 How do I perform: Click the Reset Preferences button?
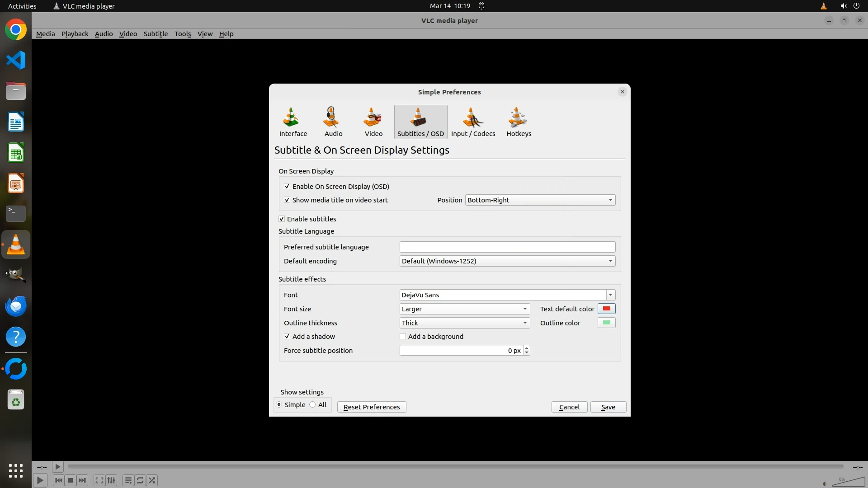click(371, 407)
